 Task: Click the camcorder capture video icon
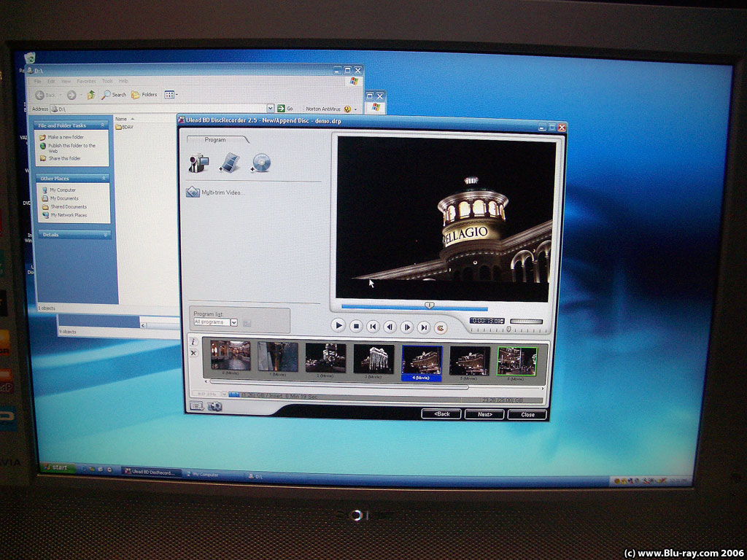198,163
